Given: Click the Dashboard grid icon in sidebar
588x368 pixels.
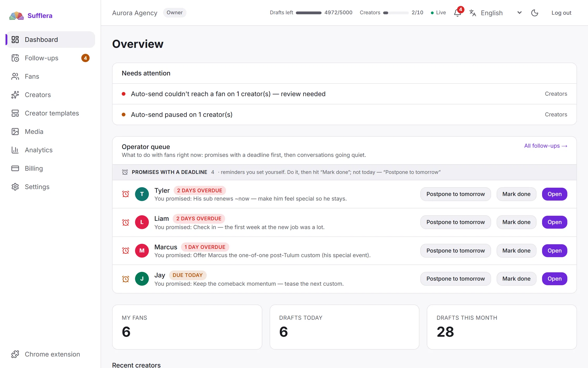Looking at the screenshot, I should click(15, 39).
